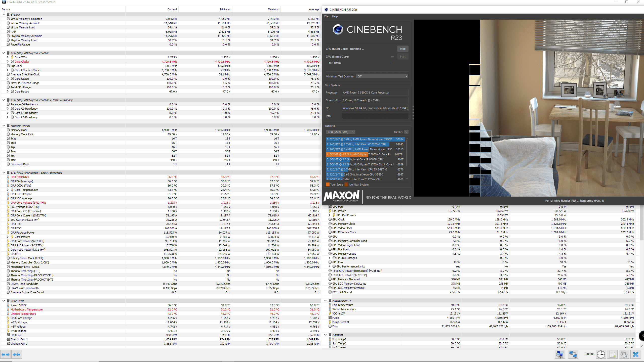Open the remote sensor monitor magnifier icon
Image resolution: width=644 pixels, height=362 pixels.
[x=560, y=354]
